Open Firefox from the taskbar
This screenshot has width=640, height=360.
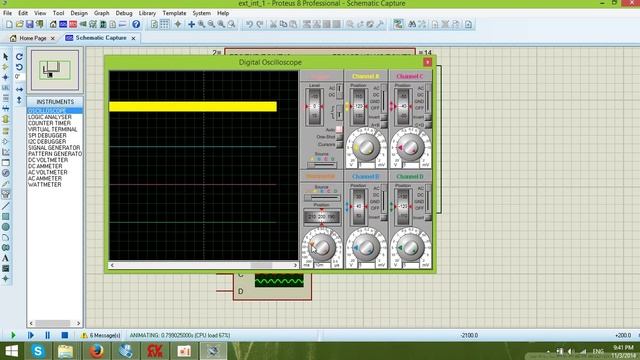click(96, 351)
